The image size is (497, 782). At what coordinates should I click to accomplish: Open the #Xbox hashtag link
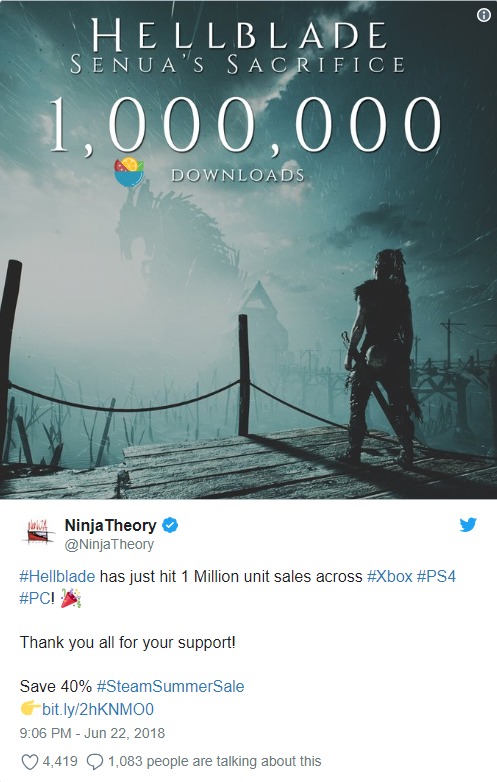click(x=389, y=577)
